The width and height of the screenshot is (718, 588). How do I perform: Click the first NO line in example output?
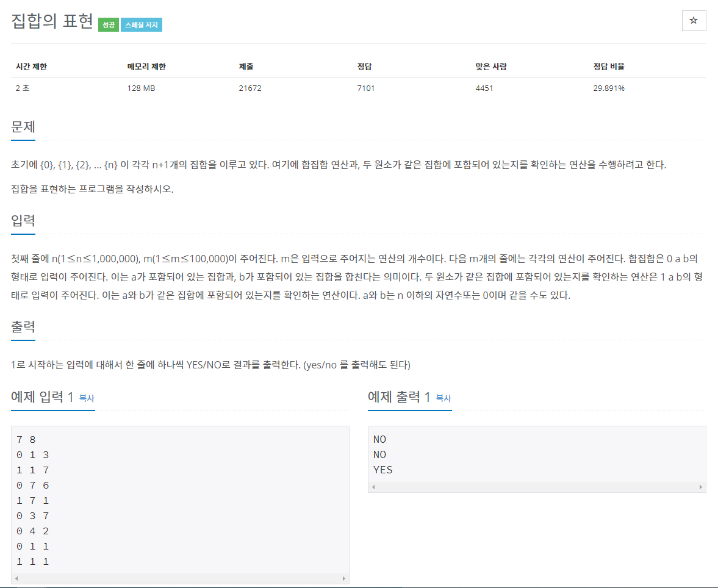pos(379,440)
